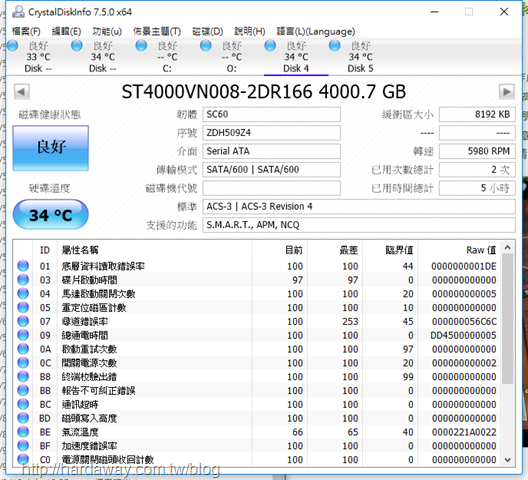
Task: Click raw value 0000221A0022
Action: [464, 432]
